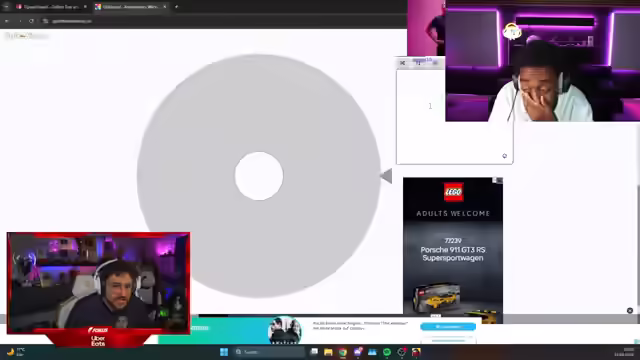Image resolution: width=640 pixels, height=360 pixels.
Task: Click the taskbar search box
Action: coord(269,352)
